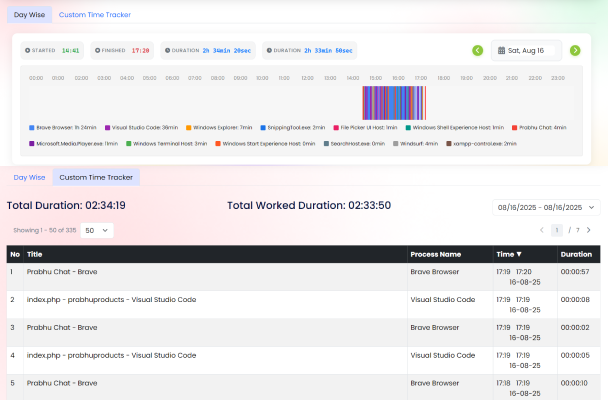608x400 pixels.
Task: Click the row 3 Prabhu Chat - Brave title
Action: 62,328
